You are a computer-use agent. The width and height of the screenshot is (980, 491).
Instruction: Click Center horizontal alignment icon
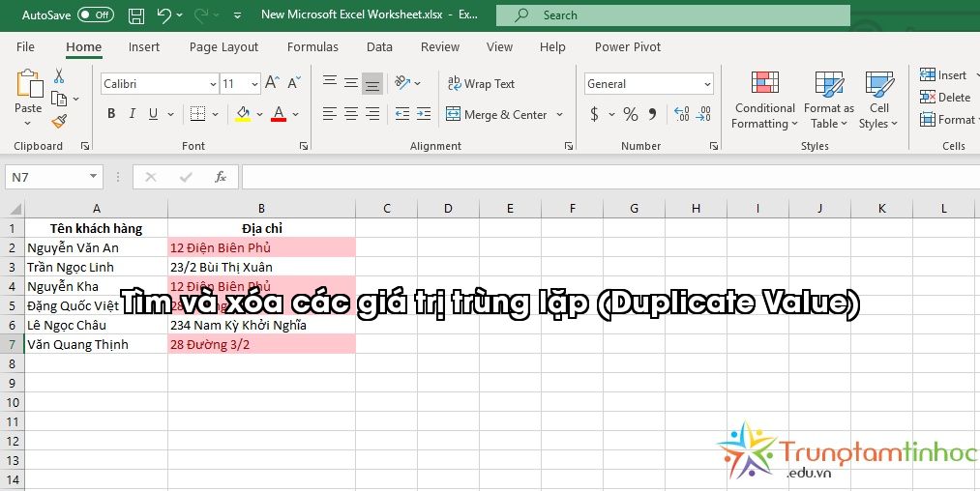click(x=351, y=114)
